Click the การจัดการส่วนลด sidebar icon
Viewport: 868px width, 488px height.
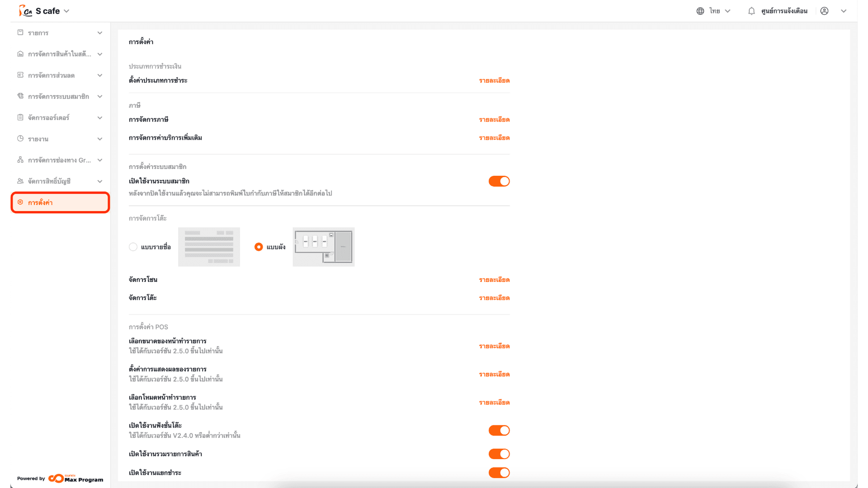tap(20, 75)
